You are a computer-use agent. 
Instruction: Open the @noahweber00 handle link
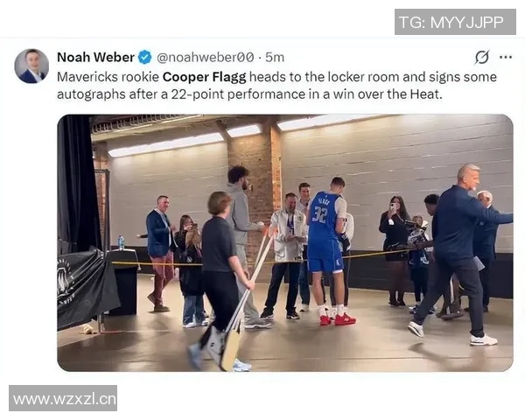coord(206,57)
